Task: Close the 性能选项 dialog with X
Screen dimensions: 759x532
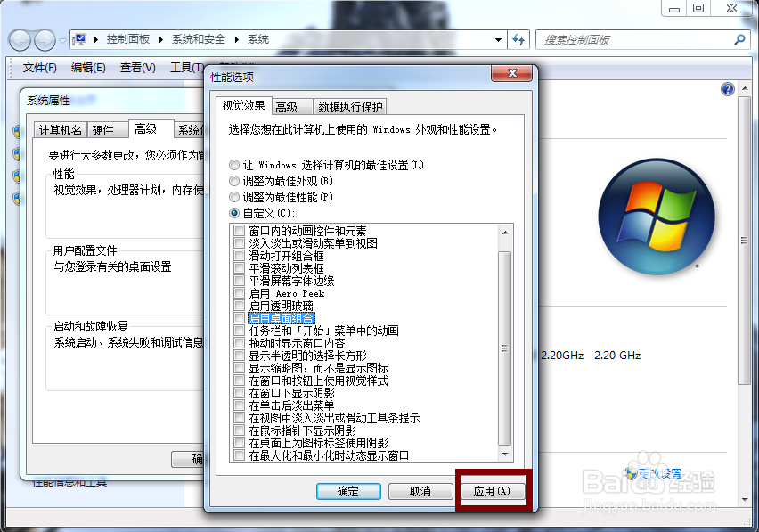Action: (512, 73)
